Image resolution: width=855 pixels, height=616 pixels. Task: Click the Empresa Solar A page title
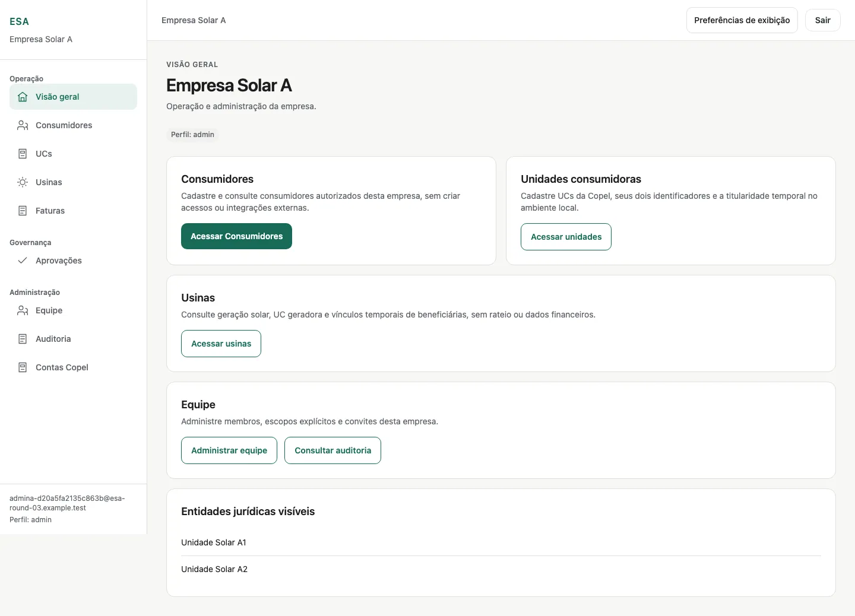point(229,85)
